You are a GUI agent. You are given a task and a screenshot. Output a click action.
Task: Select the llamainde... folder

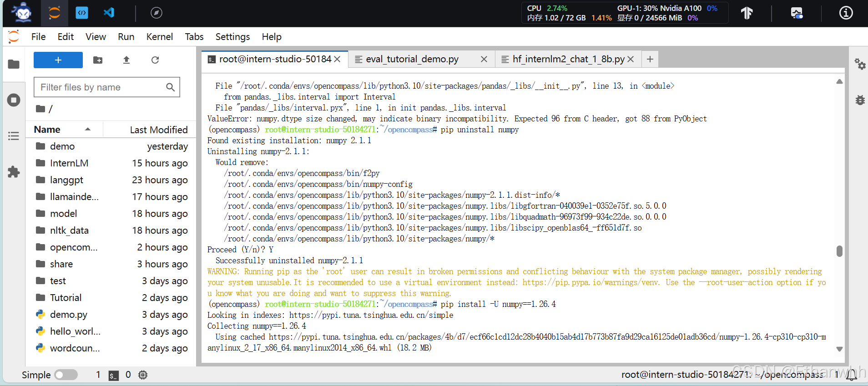point(111,197)
